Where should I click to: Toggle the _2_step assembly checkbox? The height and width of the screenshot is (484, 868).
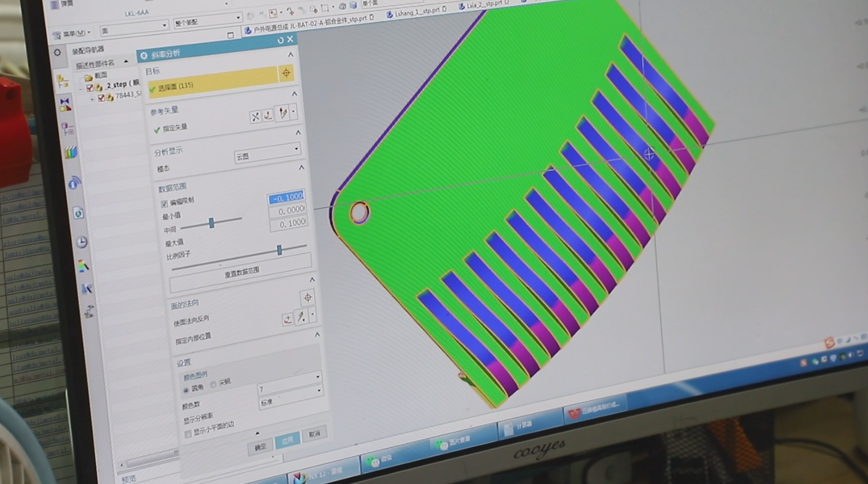(x=89, y=88)
